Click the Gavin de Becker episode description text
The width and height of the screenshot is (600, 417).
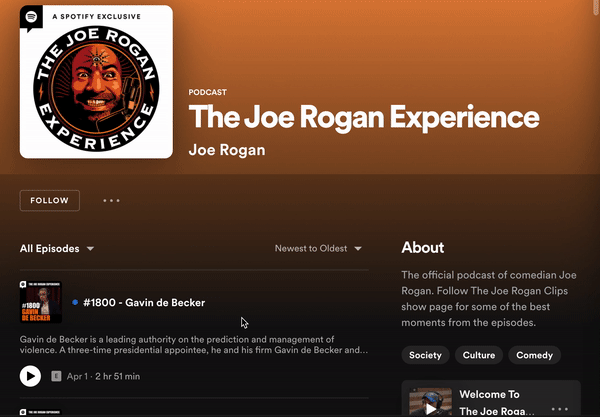193,345
